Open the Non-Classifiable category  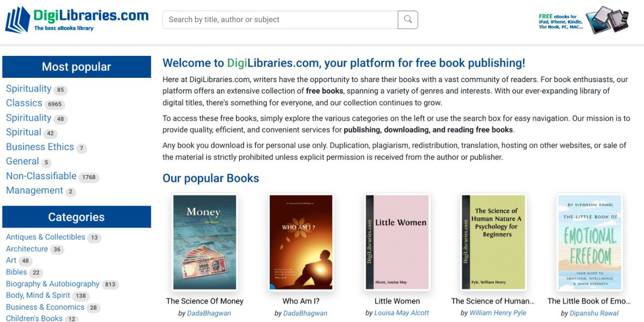(x=41, y=176)
